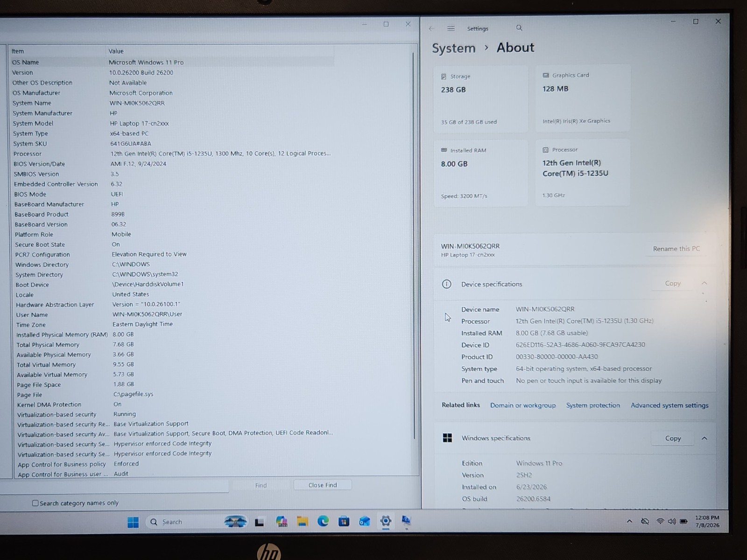Image resolution: width=747 pixels, height=560 pixels.
Task: Select the Kernel DMA Protection row
Action: click(174, 405)
